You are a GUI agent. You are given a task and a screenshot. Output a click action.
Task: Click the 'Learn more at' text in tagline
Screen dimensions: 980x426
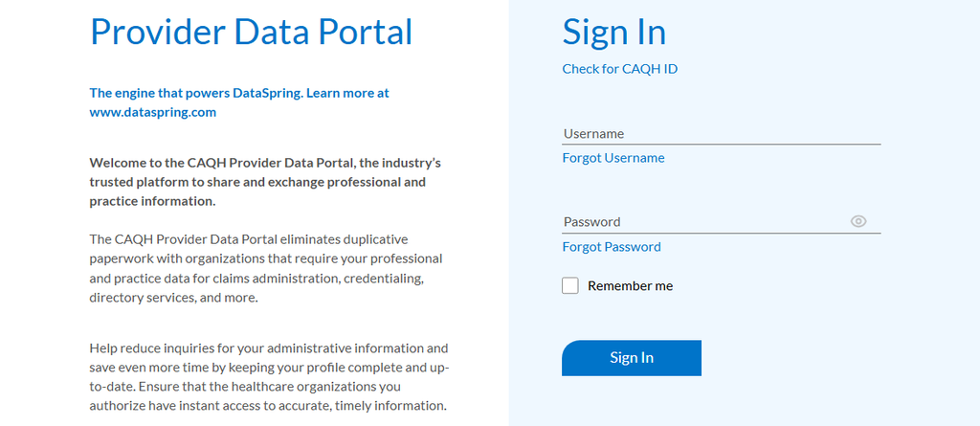pyautogui.click(x=348, y=93)
